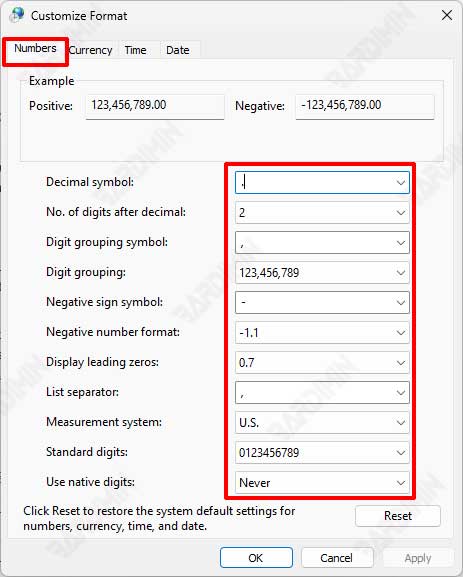This screenshot has height=577, width=463.
Task: Open the Digit grouping dropdown
Action: coord(322,273)
